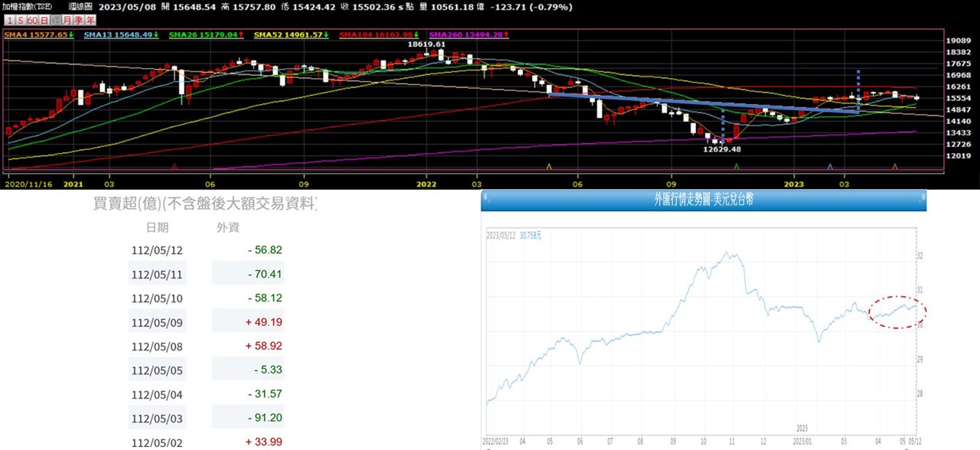980x450 pixels.
Task: Select the 月 monthly chart tab
Action: click(x=67, y=21)
